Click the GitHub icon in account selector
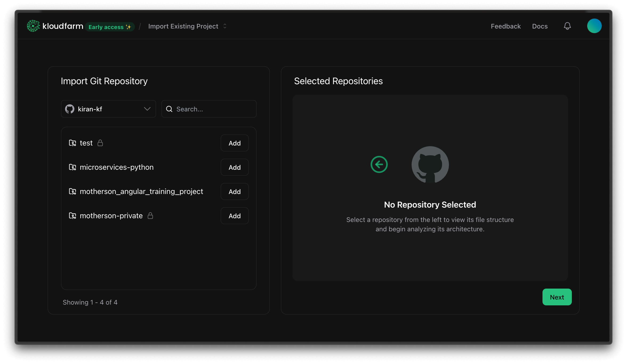Image resolution: width=627 pixels, height=364 pixels. (70, 109)
